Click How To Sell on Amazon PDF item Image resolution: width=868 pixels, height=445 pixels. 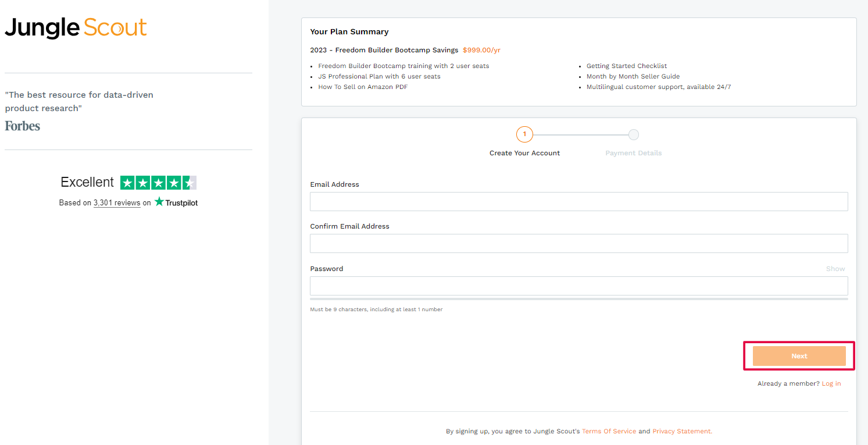[363, 87]
